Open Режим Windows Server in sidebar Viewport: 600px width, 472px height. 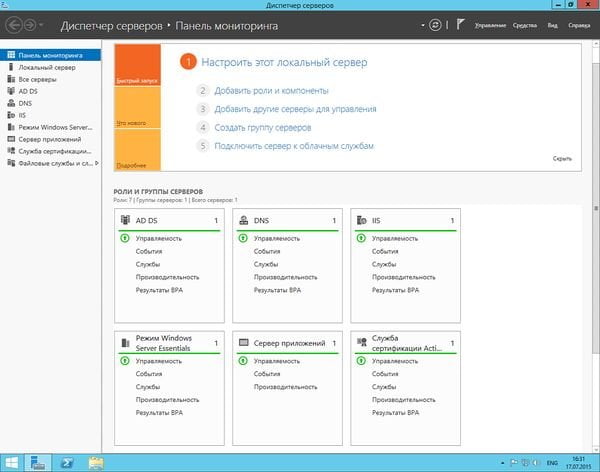(x=51, y=127)
